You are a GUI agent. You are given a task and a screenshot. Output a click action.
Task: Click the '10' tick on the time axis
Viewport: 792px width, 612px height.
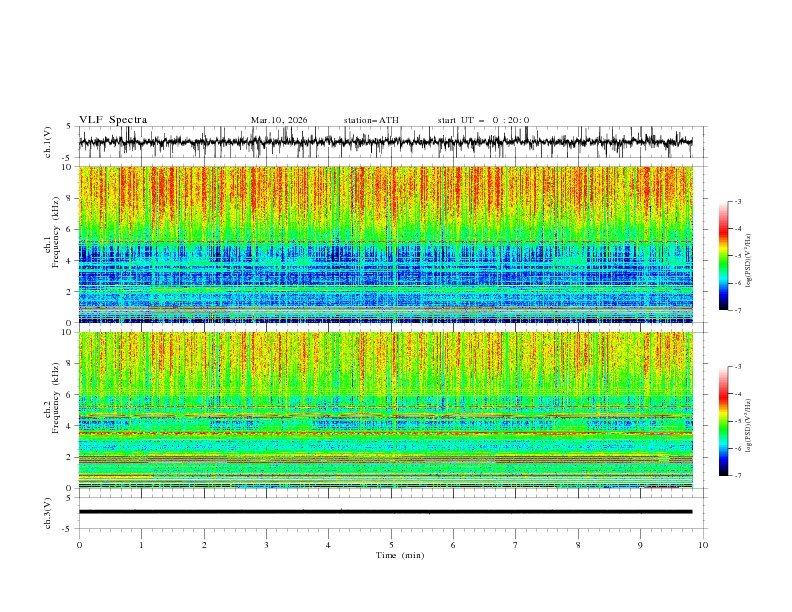tap(703, 545)
